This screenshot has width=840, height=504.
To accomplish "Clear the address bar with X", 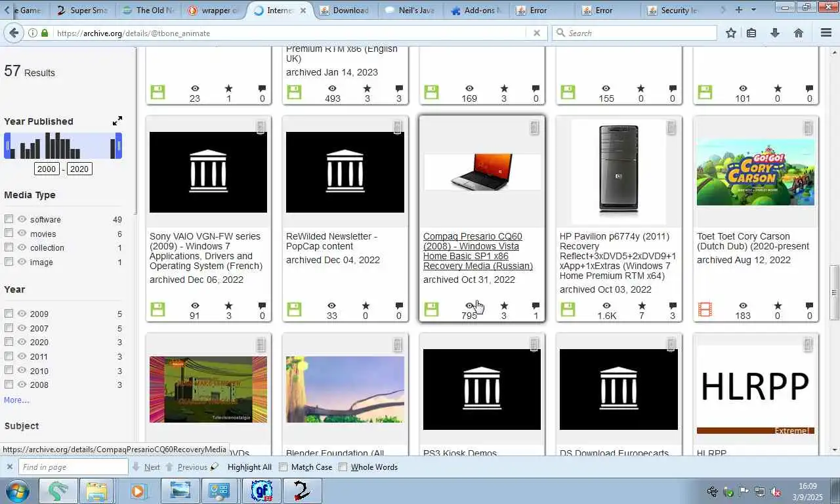I will click(x=536, y=33).
